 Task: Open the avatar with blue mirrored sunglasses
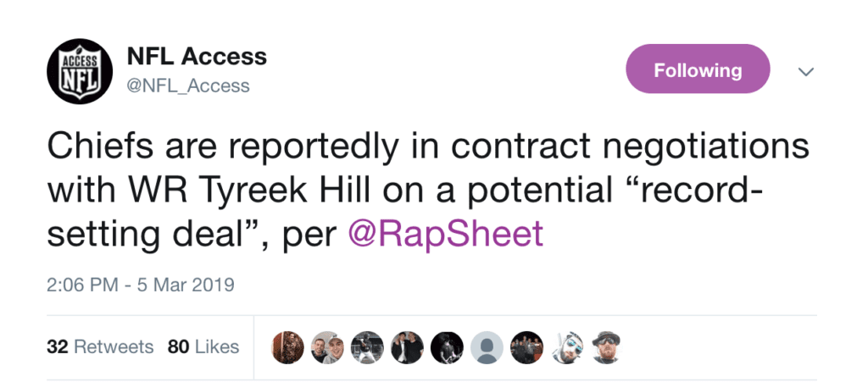pyautogui.click(x=566, y=347)
